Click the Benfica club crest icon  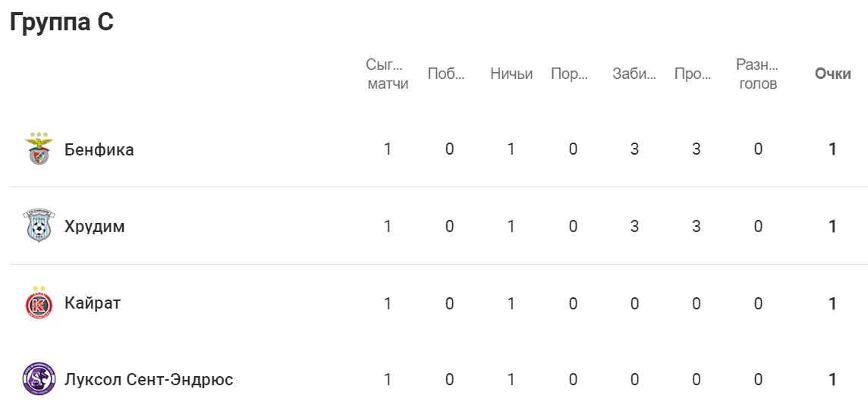(x=39, y=148)
